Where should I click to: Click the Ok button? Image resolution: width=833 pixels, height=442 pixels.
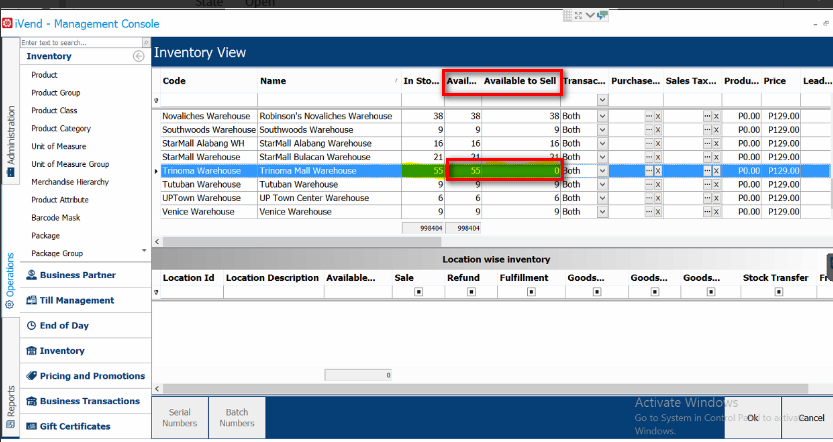[x=752, y=418]
